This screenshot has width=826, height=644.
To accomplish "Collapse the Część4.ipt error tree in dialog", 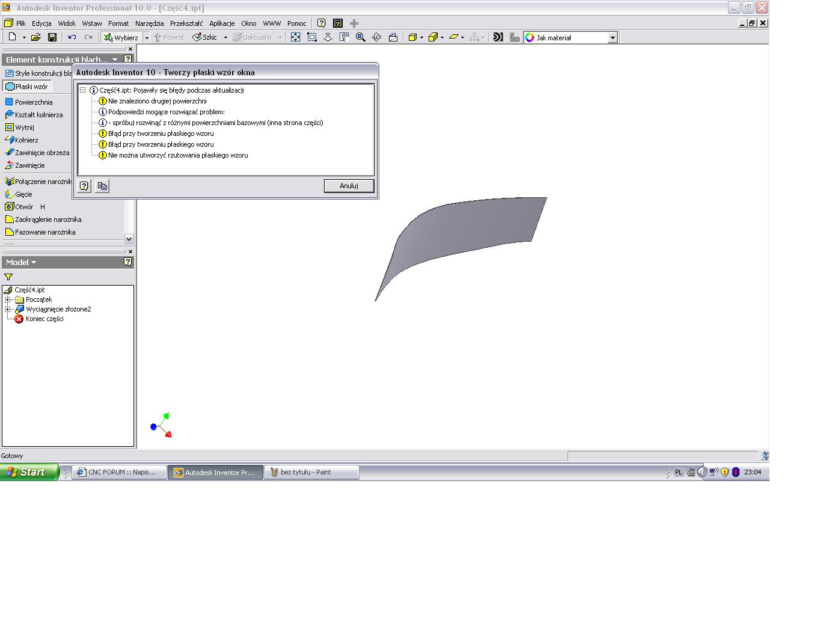I will coord(83,90).
